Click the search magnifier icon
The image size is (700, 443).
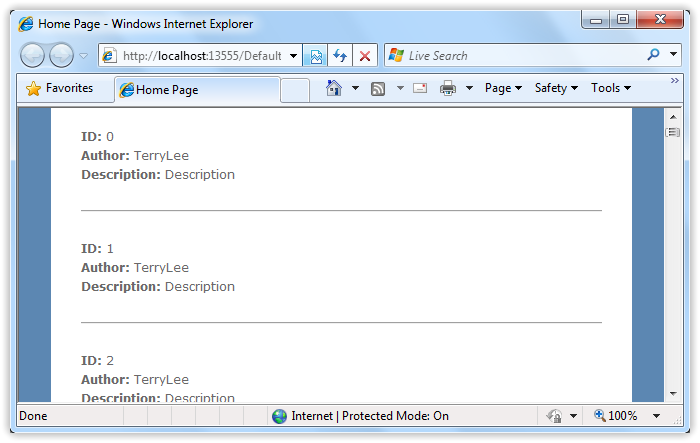pyautogui.click(x=654, y=54)
